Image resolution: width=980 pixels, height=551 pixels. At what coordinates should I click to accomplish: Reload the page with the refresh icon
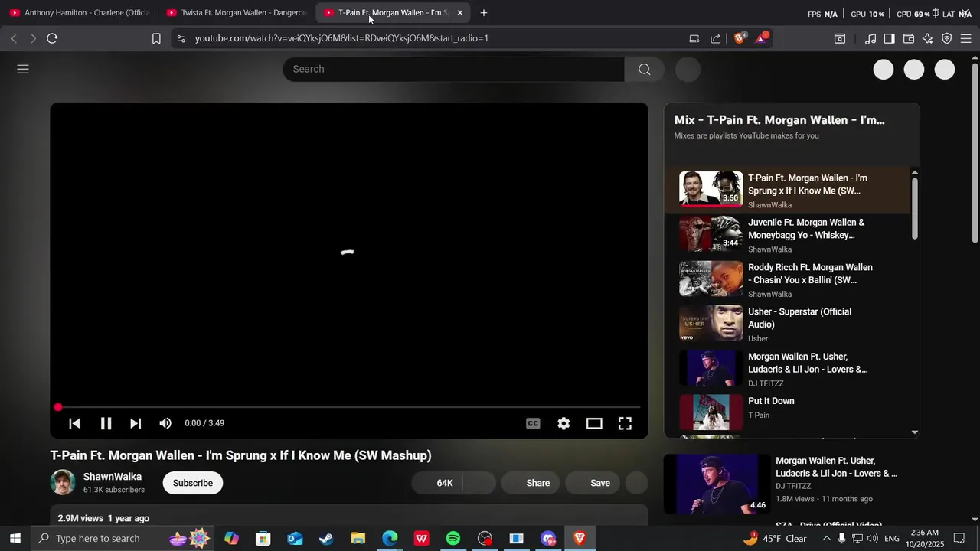pos(52,38)
